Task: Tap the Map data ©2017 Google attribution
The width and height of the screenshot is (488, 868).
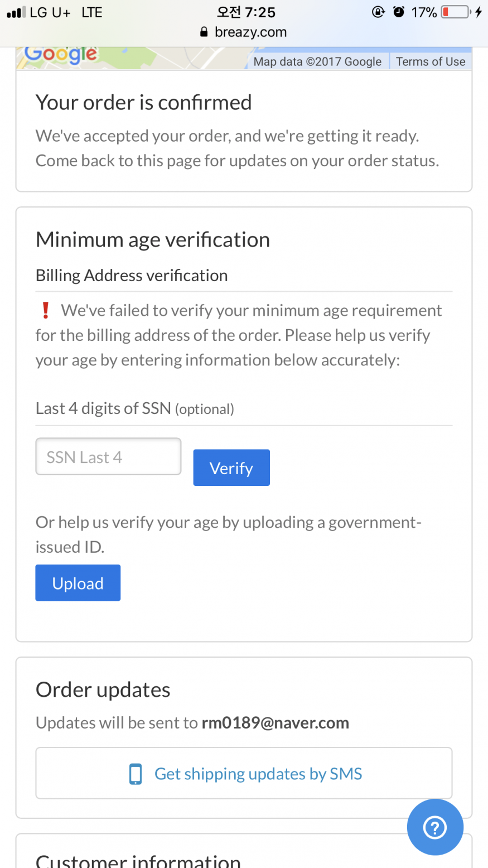Action: pyautogui.click(x=317, y=61)
